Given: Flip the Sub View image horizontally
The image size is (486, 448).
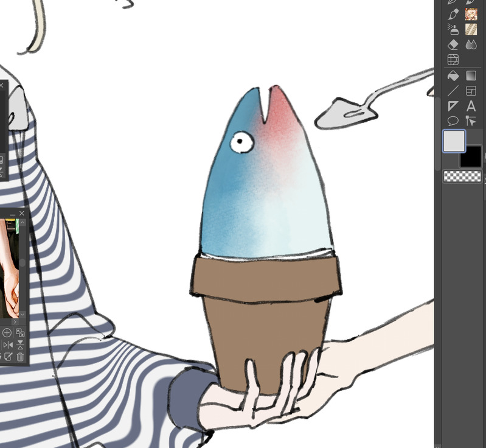Looking at the screenshot, I should point(8,345).
